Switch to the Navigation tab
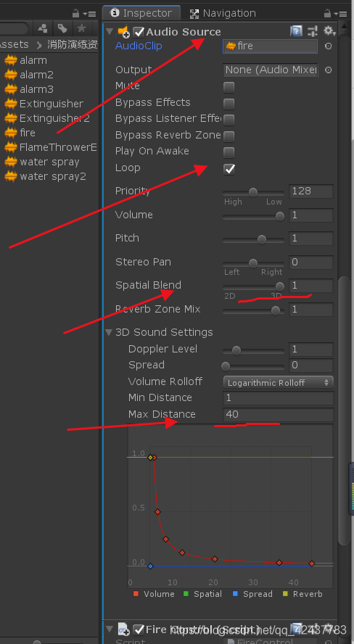Screen dimensions: 354x644 (223, 13)
